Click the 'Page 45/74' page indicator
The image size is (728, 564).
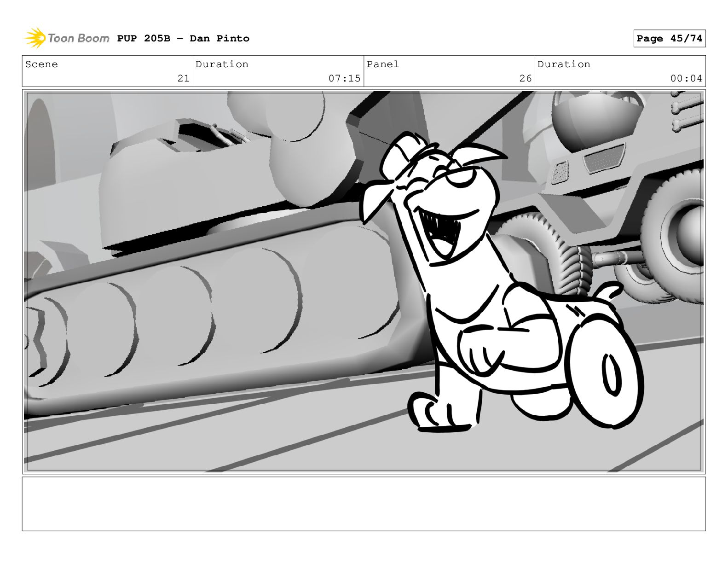[669, 39]
